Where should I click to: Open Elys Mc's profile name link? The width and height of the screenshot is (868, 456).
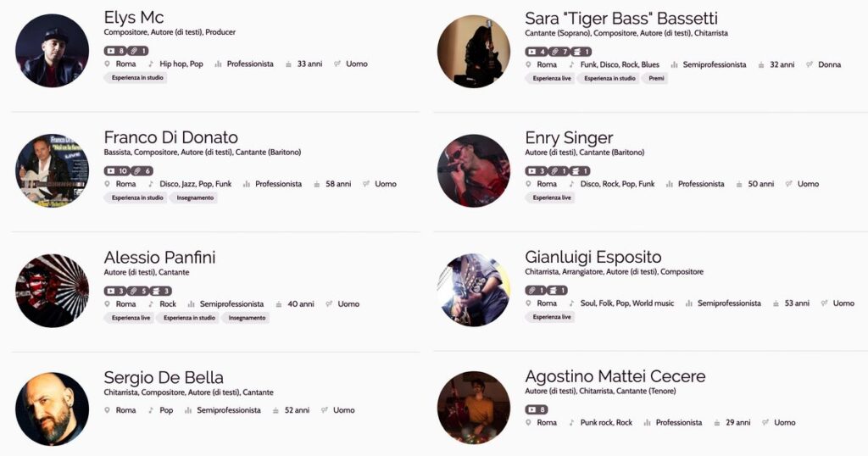click(x=134, y=18)
